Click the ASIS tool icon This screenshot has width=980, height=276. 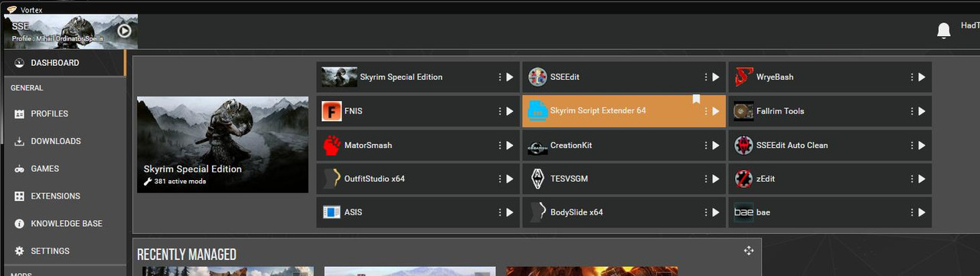click(332, 212)
